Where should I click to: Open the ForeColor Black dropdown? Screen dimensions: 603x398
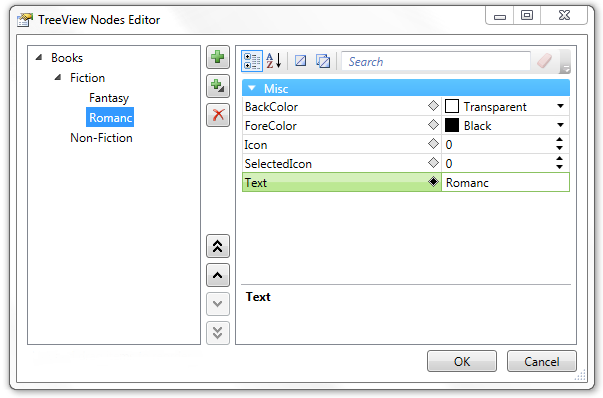coord(560,125)
